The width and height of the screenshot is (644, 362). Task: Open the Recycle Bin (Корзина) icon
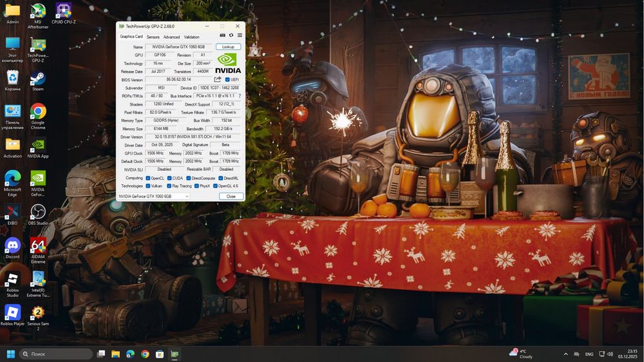point(12,81)
